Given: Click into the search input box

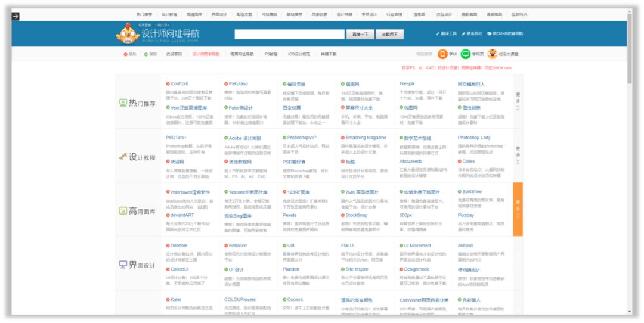Looking at the screenshot, I should (x=290, y=35).
